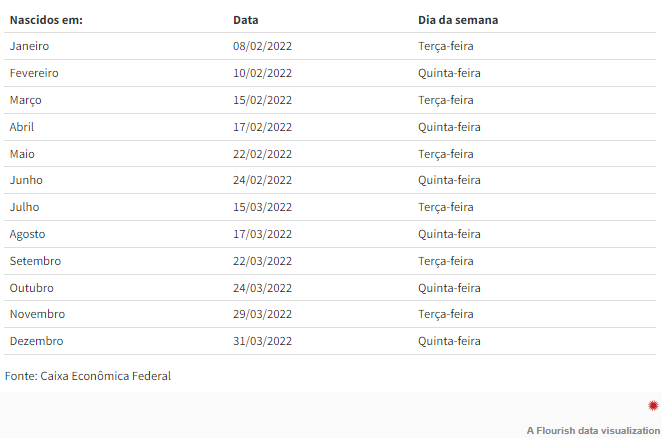
Task: Select the Julho row label
Action: (24, 207)
